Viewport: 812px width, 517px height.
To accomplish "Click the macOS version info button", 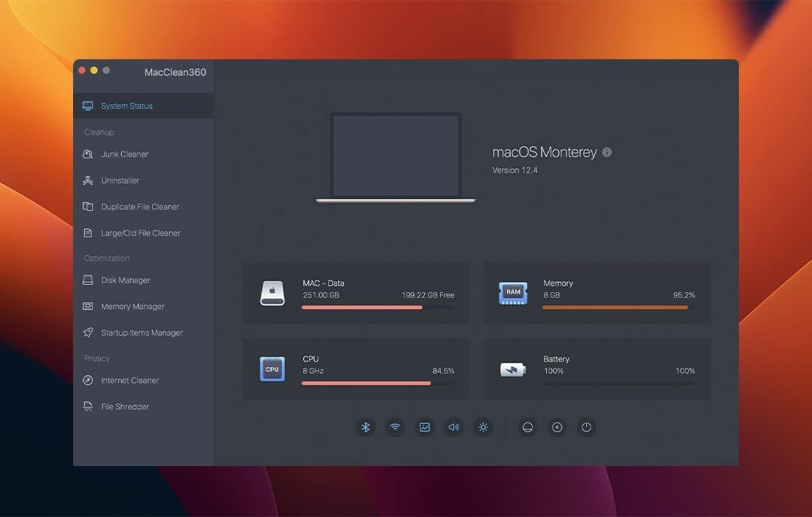I will click(x=607, y=152).
